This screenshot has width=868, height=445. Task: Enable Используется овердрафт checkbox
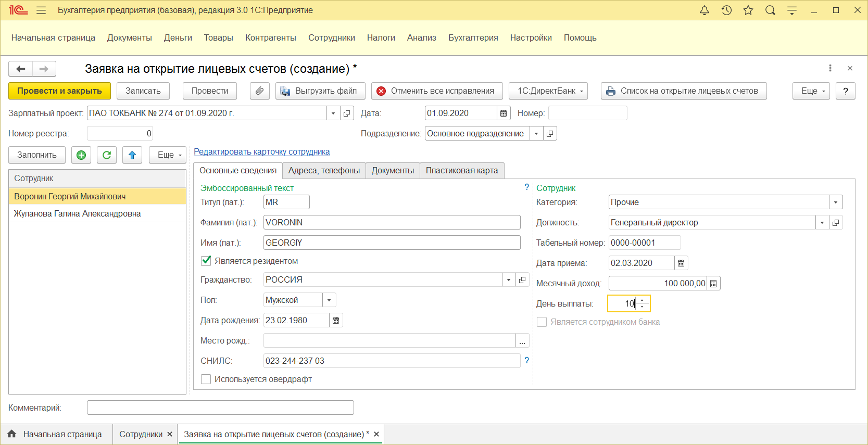(206, 379)
